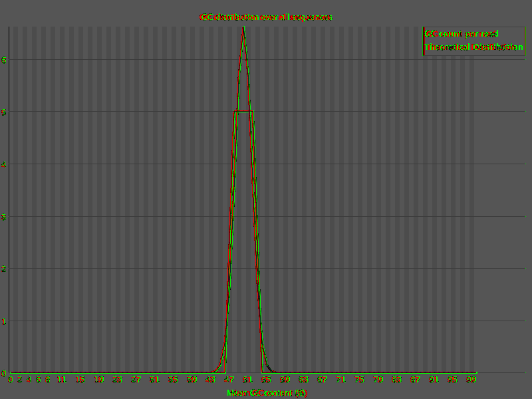
Task: Click the 'GC distribution over all sequences' chart title
Action: point(265,17)
